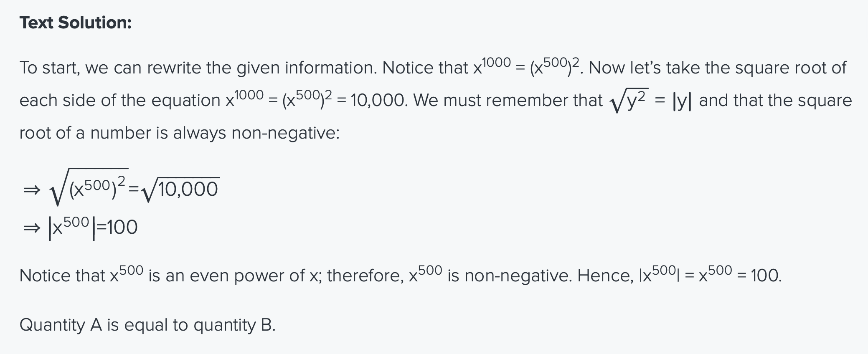Click the second implication arrow symbol
Viewport: 868px width, 354px height.
tap(32, 228)
